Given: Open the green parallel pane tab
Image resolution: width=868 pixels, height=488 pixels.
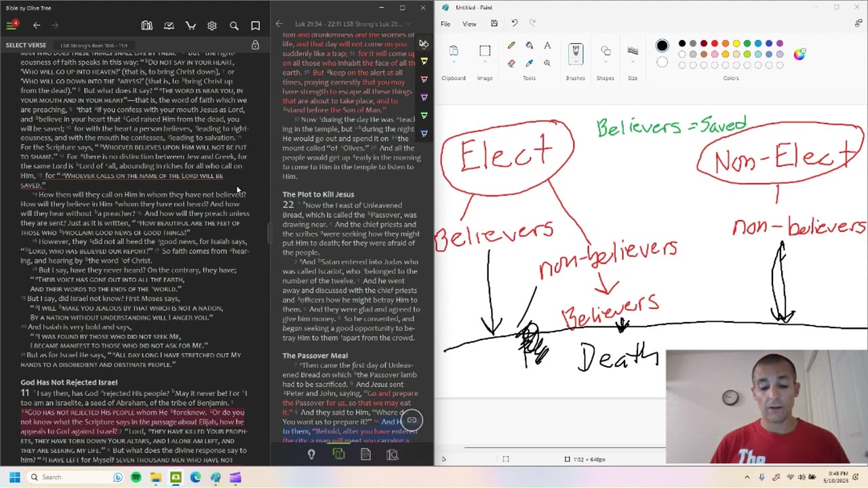Looking at the screenshot, I should click(338, 454).
